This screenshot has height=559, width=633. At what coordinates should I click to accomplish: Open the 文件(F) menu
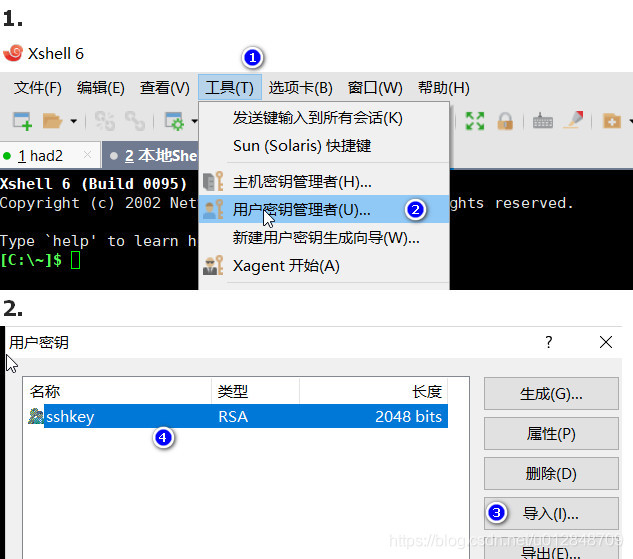[x=38, y=88]
